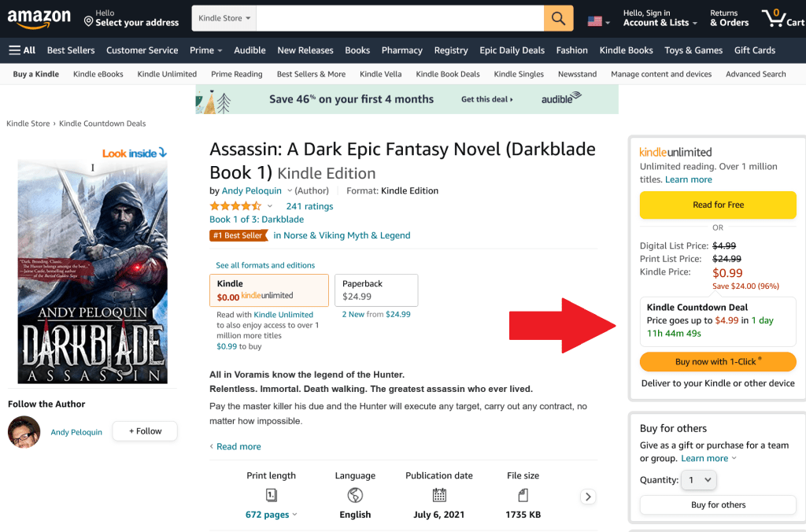The height and width of the screenshot is (532, 806).
Task: Click the star rating icons
Action: tap(235, 206)
